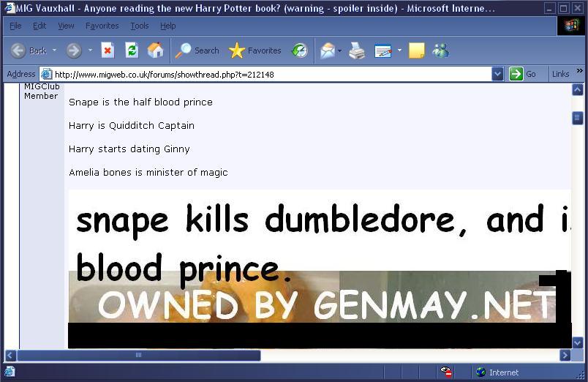Click the horizontal scrollbar thumb

coord(139,355)
